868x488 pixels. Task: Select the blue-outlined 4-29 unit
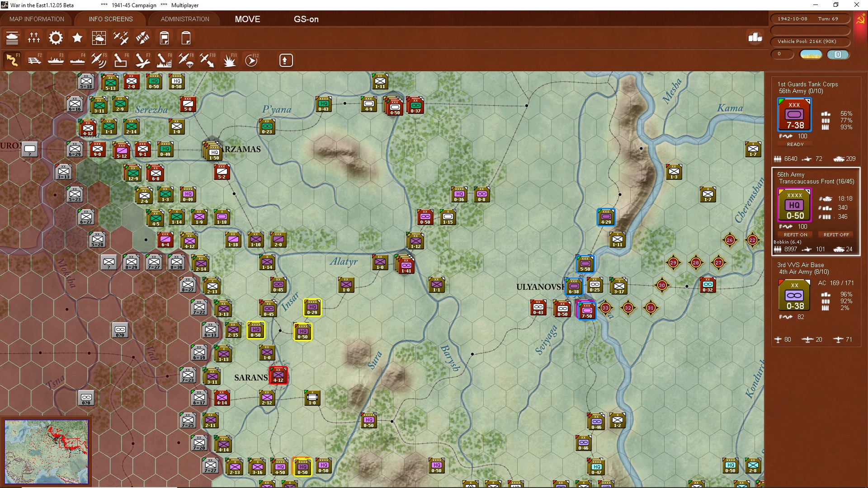(606, 217)
